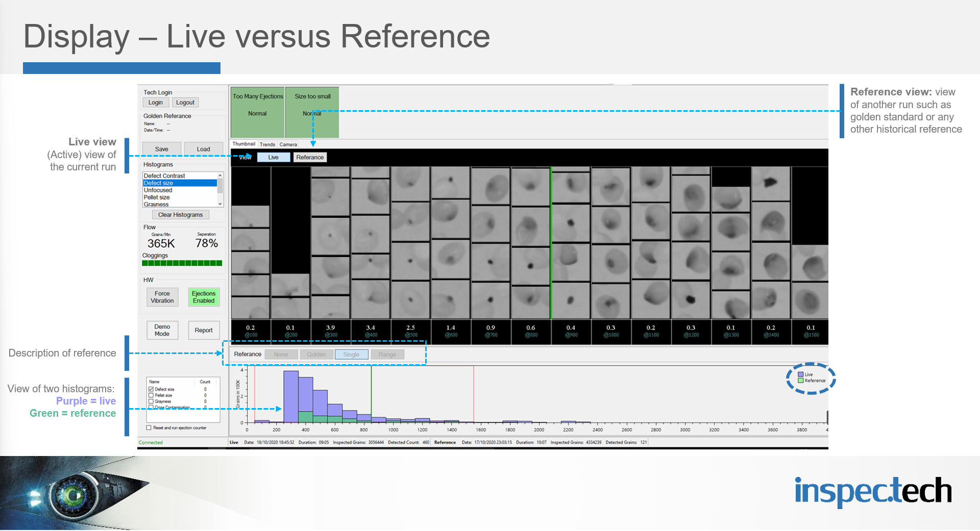Viewport: 980px width, 531px height.
Task: Click the 0.2 @100 column label
Action: click(x=251, y=332)
